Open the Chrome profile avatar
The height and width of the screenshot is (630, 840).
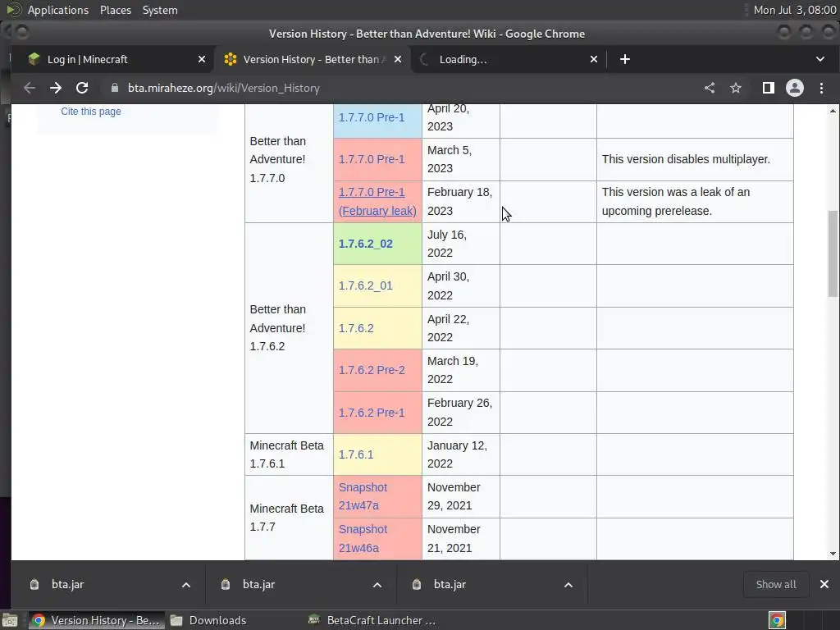point(794,88)
